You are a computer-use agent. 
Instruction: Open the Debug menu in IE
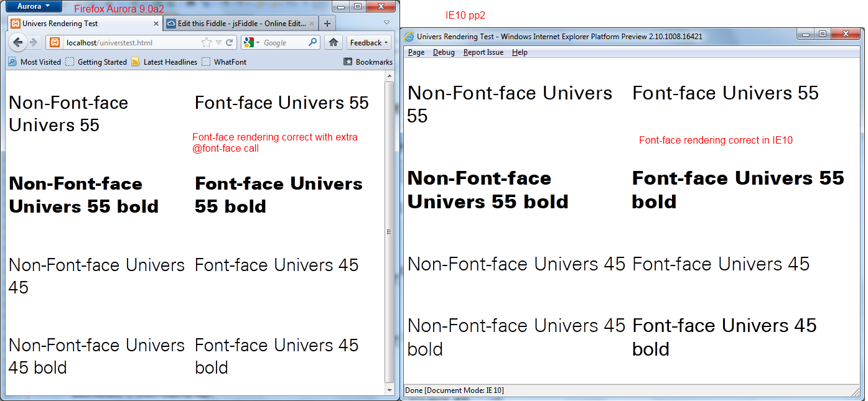pyautogui.click(x=444, y=52)
